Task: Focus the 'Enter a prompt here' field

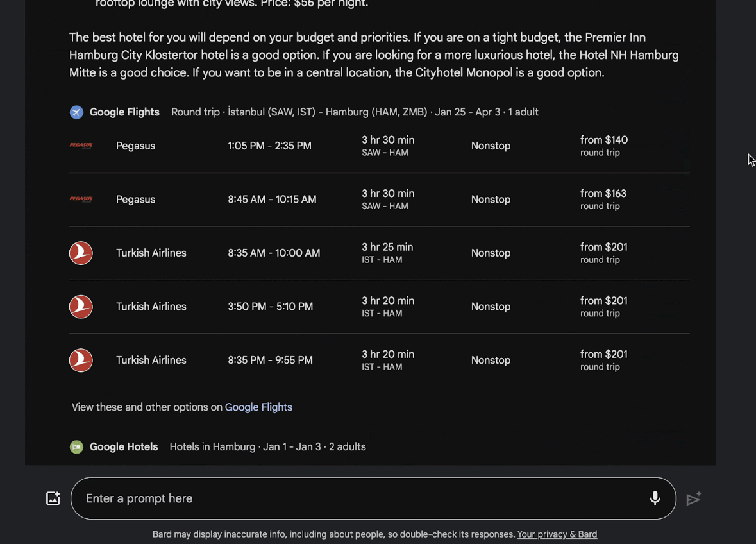Action: [373, 498]
